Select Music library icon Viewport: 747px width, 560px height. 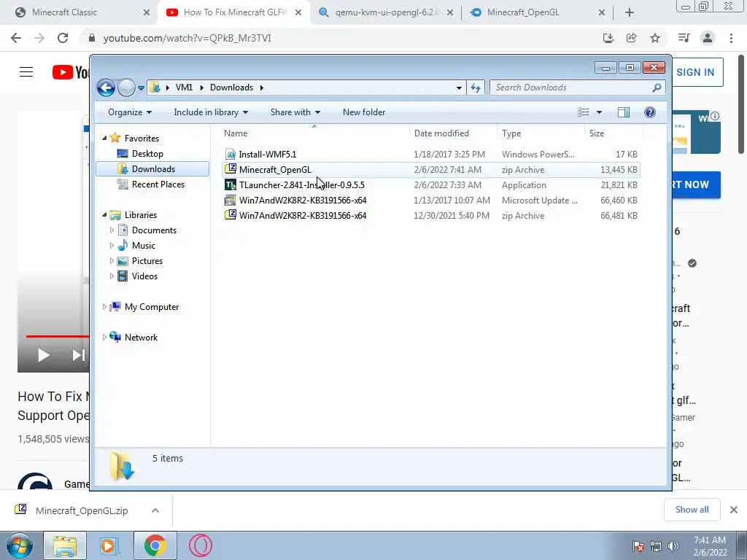(x=123, y=245)
